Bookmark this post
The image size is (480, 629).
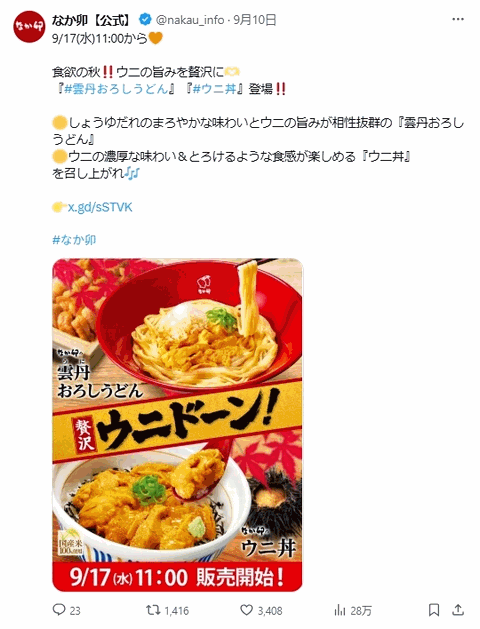433,610
